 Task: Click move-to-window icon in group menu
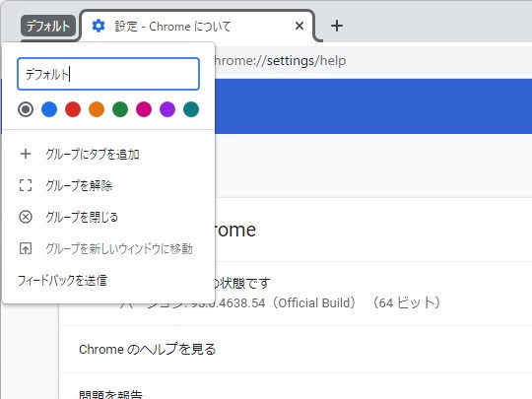pyautogui.click(x=26, y=248)
